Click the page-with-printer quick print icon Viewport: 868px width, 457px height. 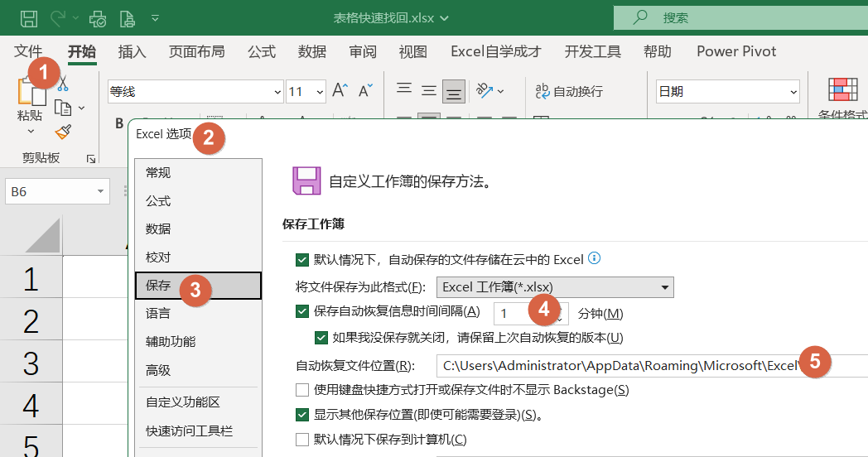pyautogui.click(x=128, y=19)
